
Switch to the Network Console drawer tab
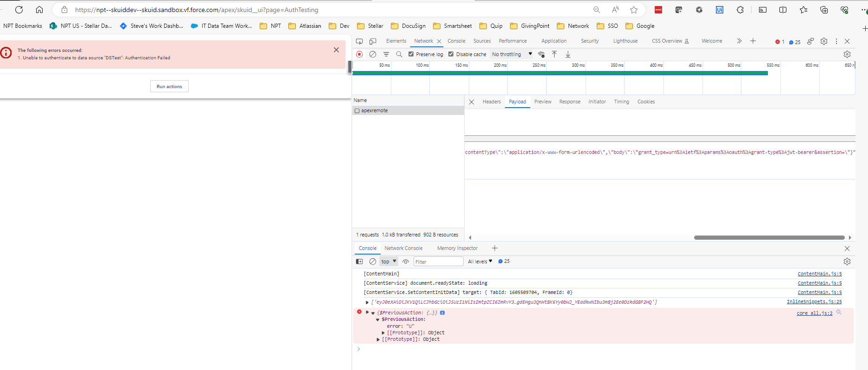403,248
